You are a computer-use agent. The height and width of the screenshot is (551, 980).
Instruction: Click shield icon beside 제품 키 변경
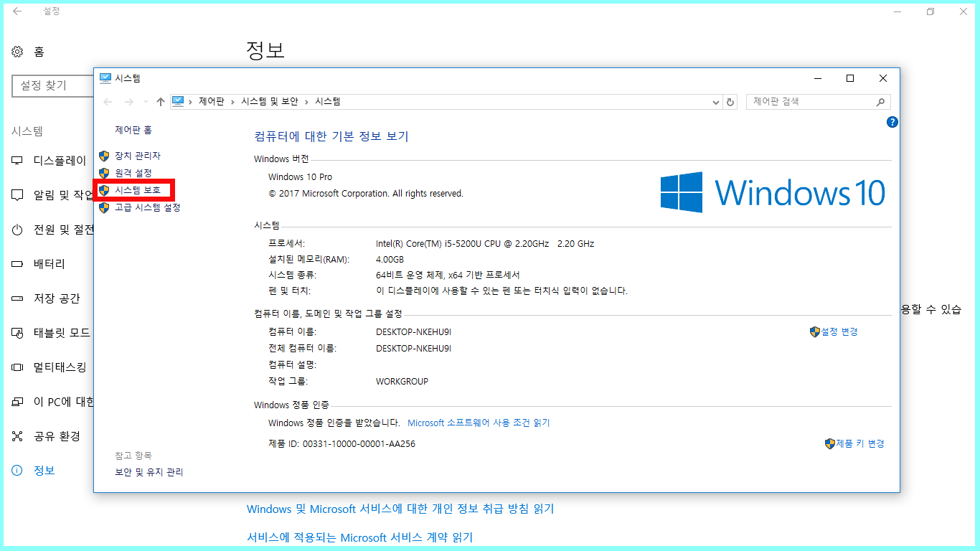[x=830, y=443]
